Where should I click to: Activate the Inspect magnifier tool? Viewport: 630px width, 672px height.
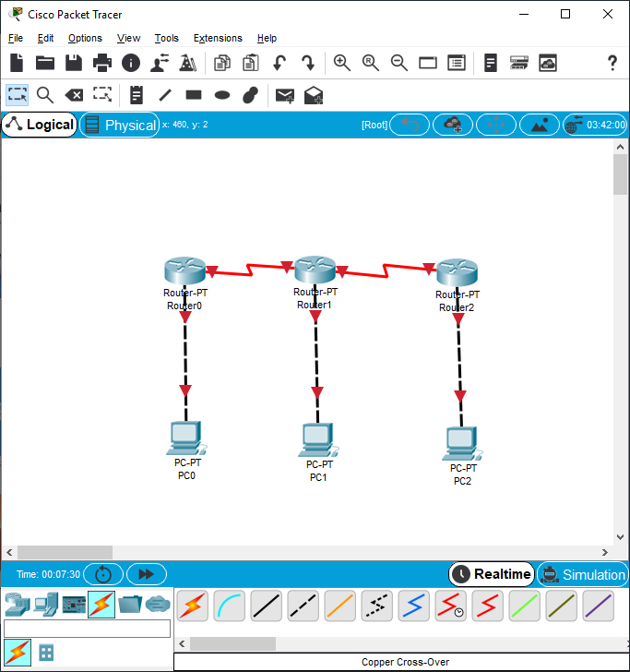pyautogui.click(x=45, y=95)
